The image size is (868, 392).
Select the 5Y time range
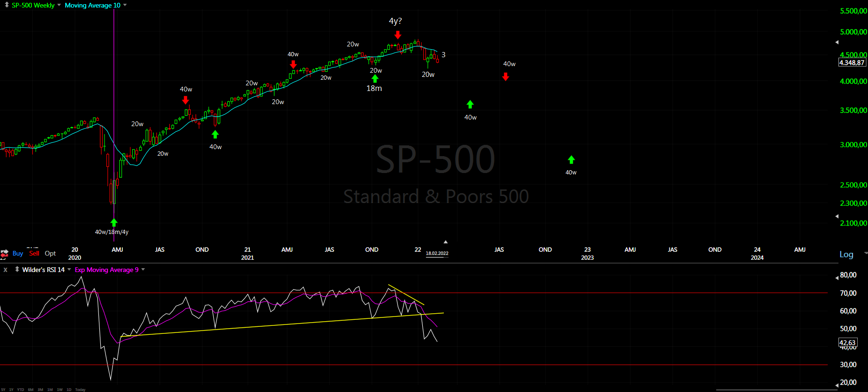tap(3, 390)
